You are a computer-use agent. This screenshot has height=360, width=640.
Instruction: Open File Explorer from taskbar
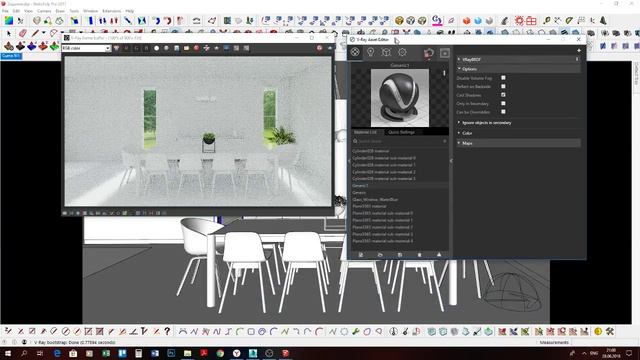(187, 353)
